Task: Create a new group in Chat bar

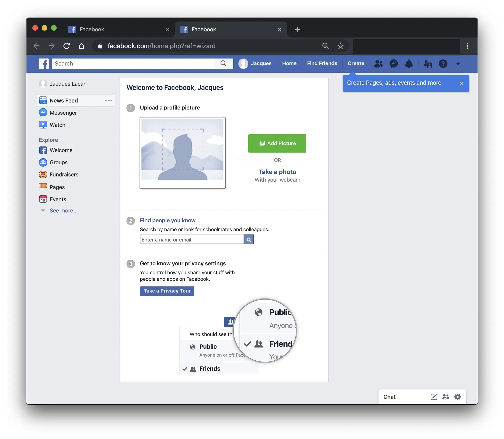Action: point(446,397)
